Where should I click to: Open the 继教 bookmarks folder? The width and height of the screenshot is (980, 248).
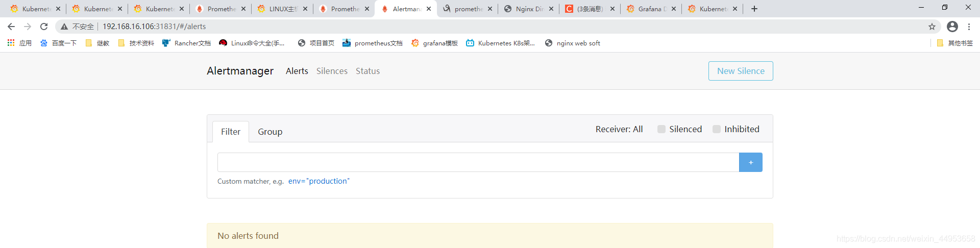(97, 43)
